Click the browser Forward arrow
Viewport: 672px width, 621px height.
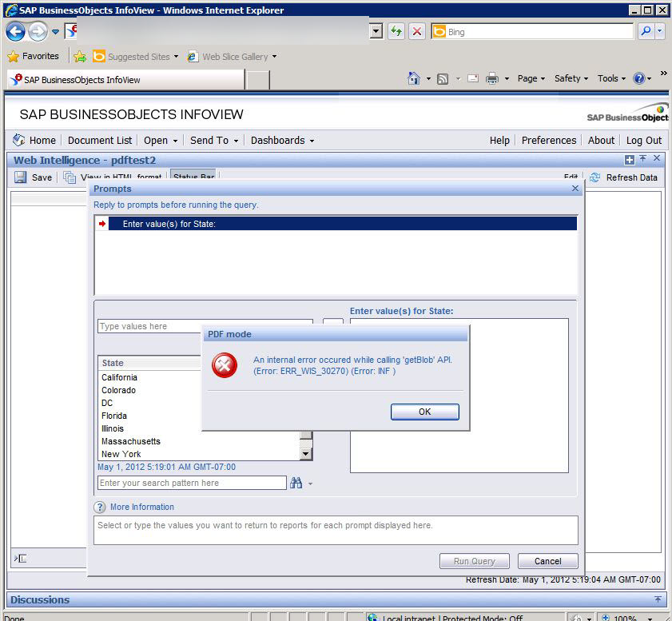[38, 31]
